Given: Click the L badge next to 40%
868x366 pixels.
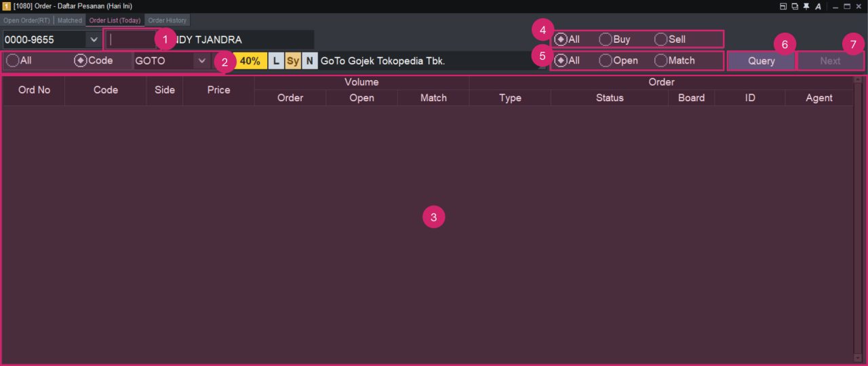Looking at the screenshot, I should [275, 60].
